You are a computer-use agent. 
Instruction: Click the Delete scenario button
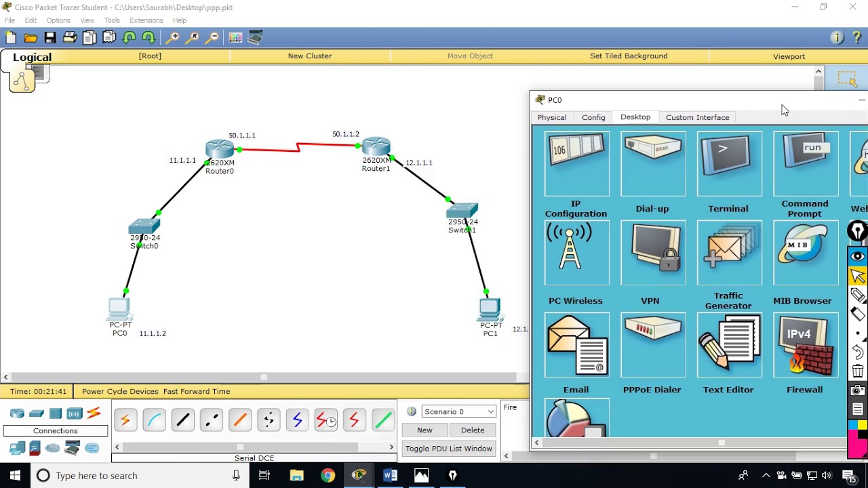[473, 430]
